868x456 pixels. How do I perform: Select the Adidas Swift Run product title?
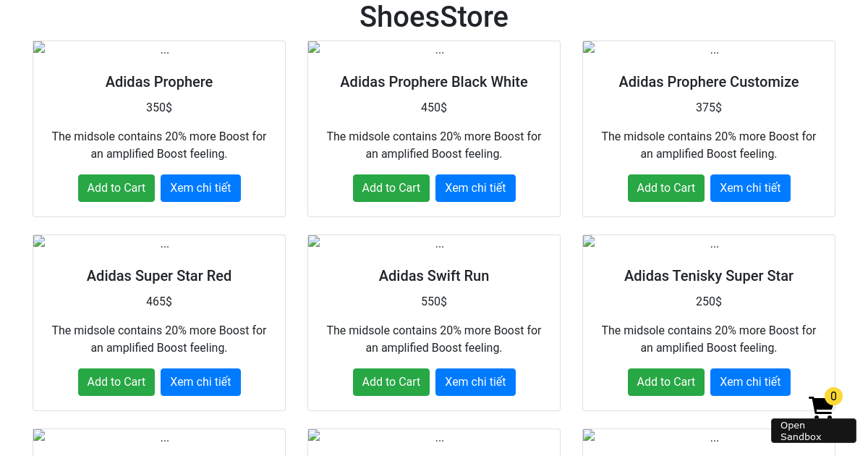point(434,276)
